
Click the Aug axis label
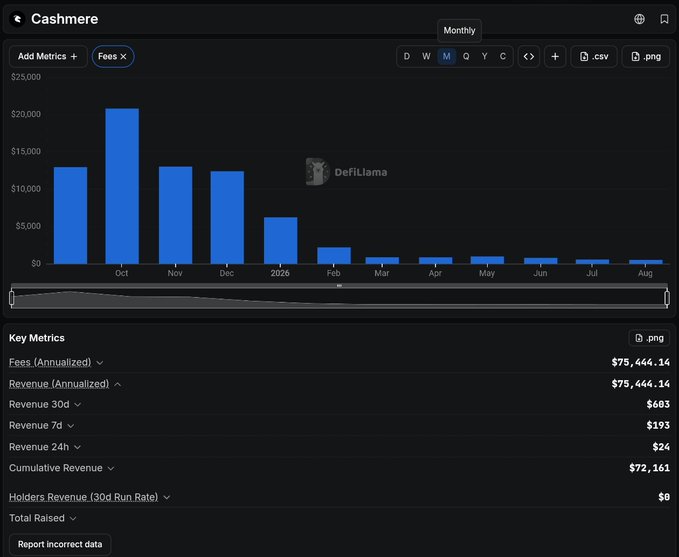click(x=645, y=273)
